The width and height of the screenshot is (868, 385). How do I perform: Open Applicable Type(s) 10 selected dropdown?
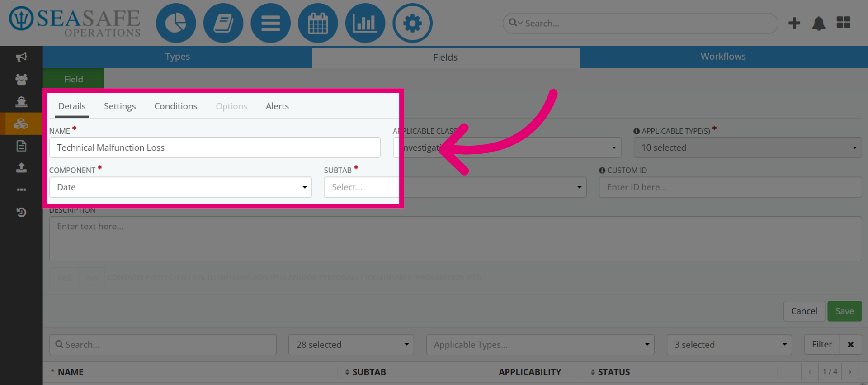748,148
